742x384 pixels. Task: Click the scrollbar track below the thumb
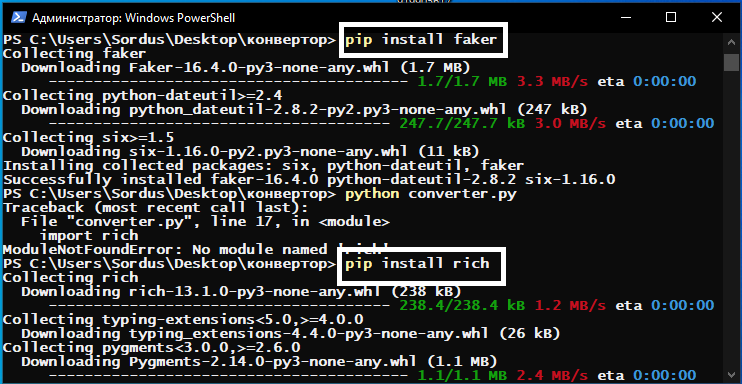pyautogui.click(x=732, y=218)
